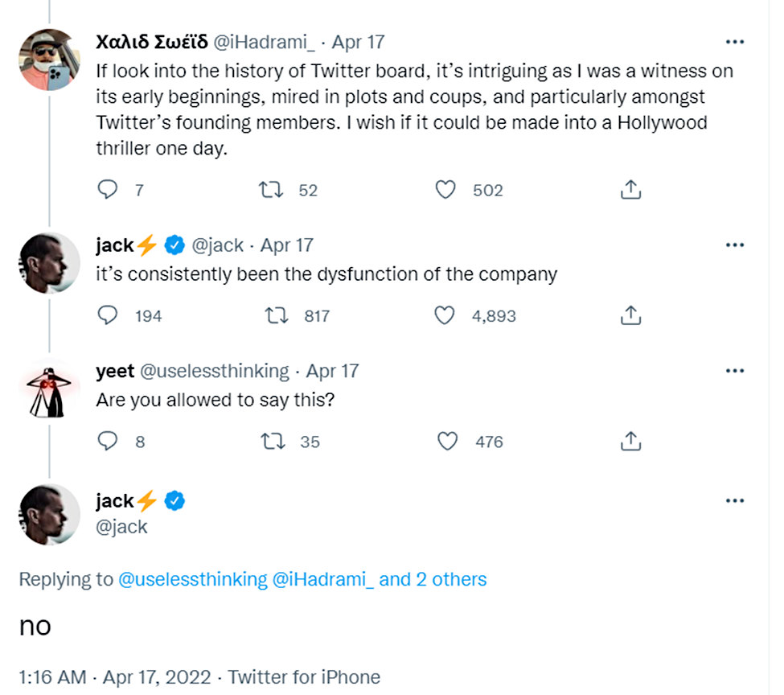Screen dimensions: 784x695
Task: Like the tweet with 502 likes
Action: point(445,190)
